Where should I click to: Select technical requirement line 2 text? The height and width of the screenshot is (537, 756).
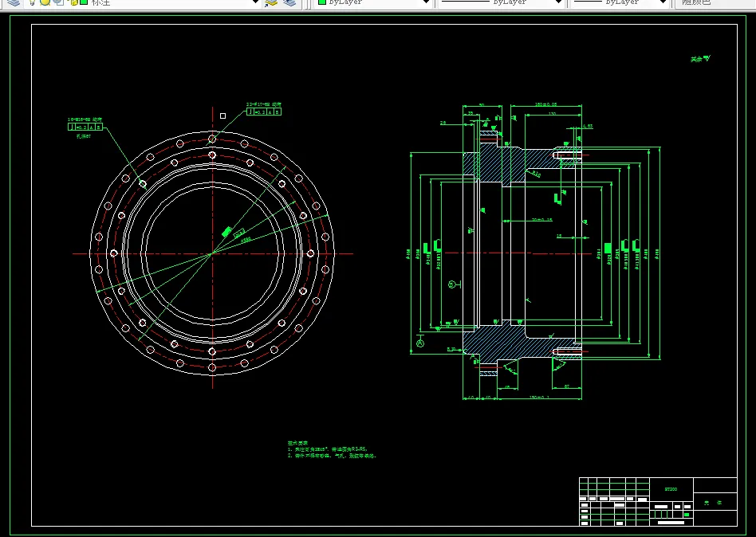pyautogui.click(x=332, y=456)
